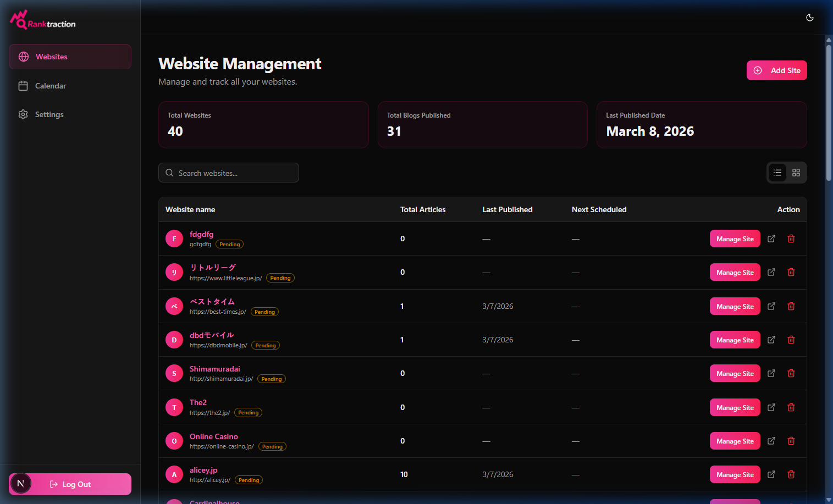Click the circular D avatar for dbdモバイル
833x504 pixels.
[174, 340]
